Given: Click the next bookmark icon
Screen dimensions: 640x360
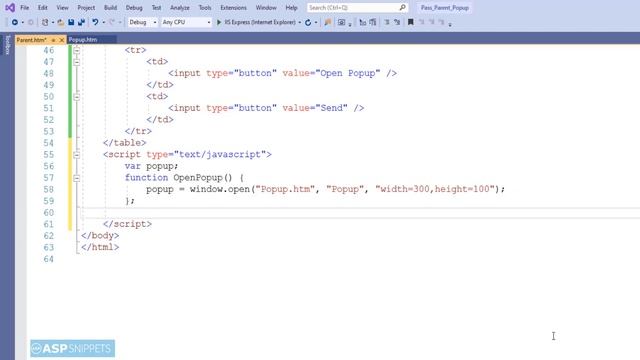Looking at the screenshot, I should coord(432,22).
